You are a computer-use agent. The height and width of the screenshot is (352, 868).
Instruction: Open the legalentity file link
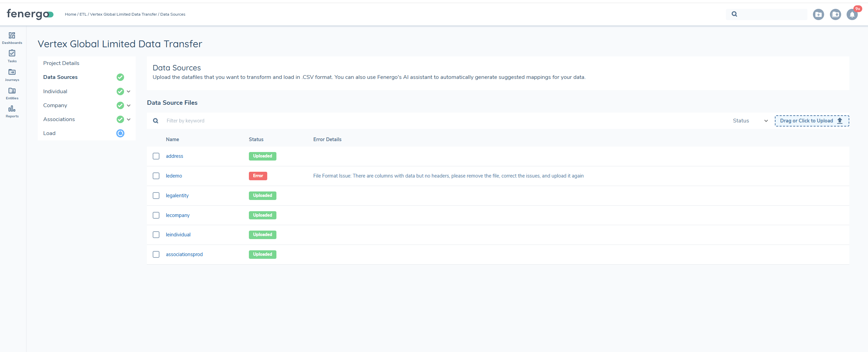[177, 196]
